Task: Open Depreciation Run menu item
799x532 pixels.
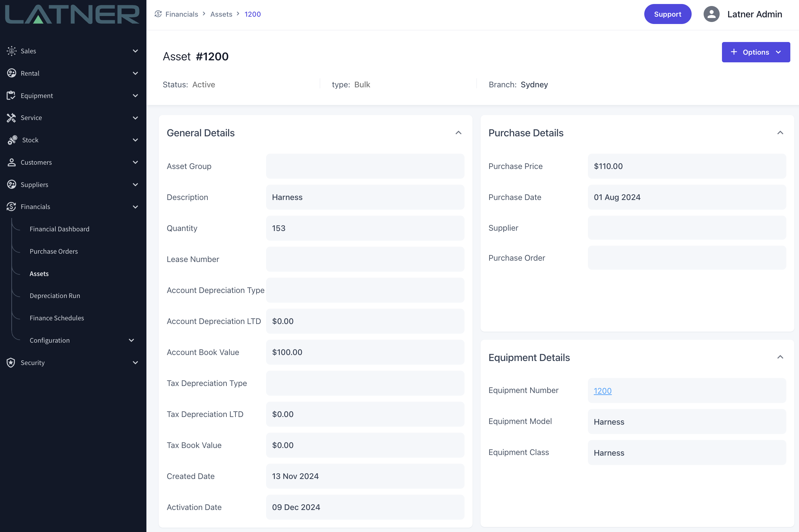Action: pyautogui.click(x=55, y=296)
